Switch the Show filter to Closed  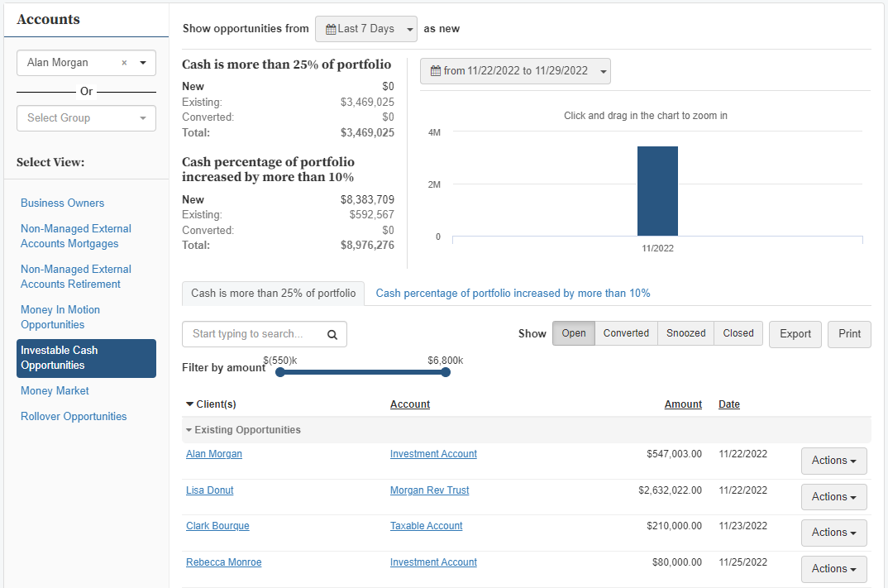point(738,333)
